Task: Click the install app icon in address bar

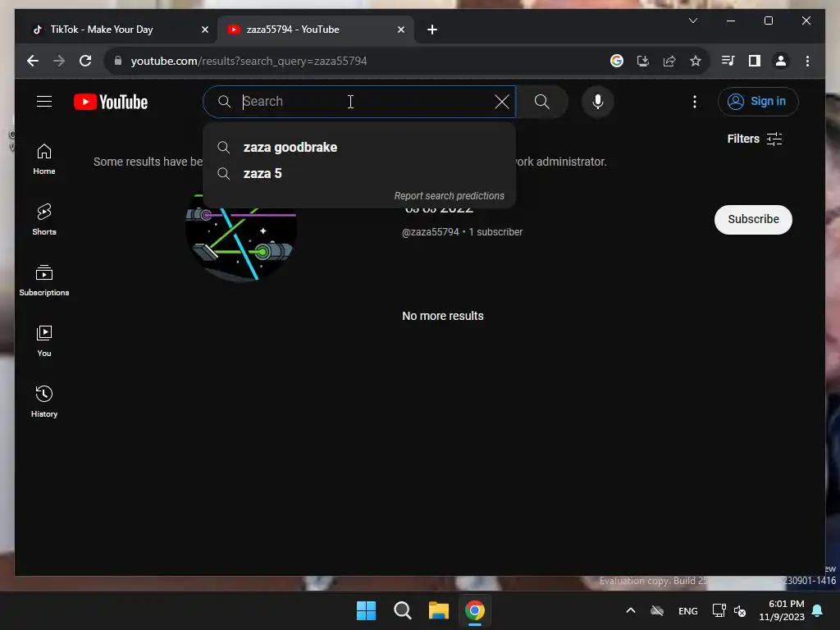Action: tap(643, 61)
